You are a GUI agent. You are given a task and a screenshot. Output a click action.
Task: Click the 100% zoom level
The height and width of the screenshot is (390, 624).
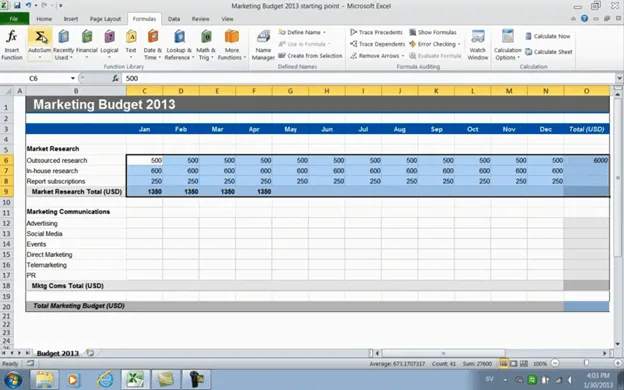tap(540, 364)
